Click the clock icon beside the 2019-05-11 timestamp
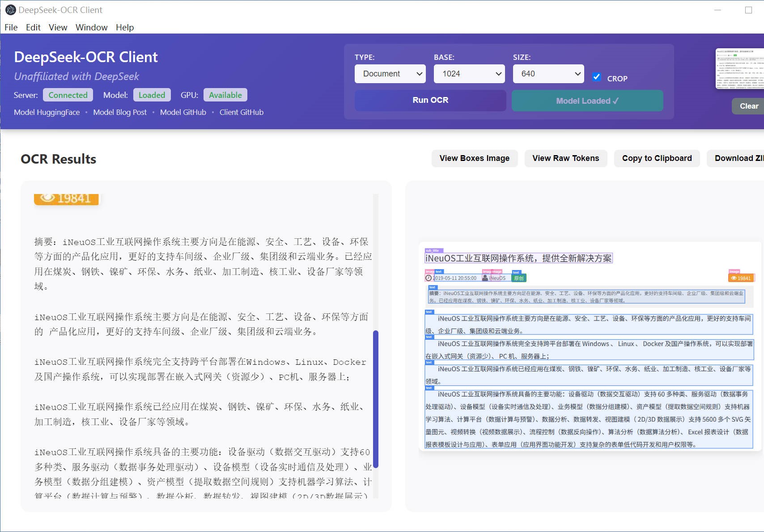 [429, 278]
